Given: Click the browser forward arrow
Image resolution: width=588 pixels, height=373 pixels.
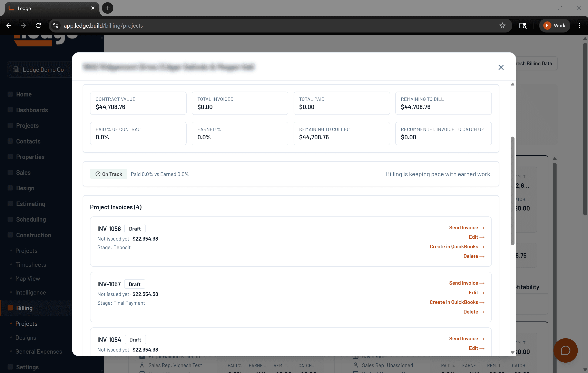Looking at the screenshot, I should pyautogui.click(x=23, y=26).
